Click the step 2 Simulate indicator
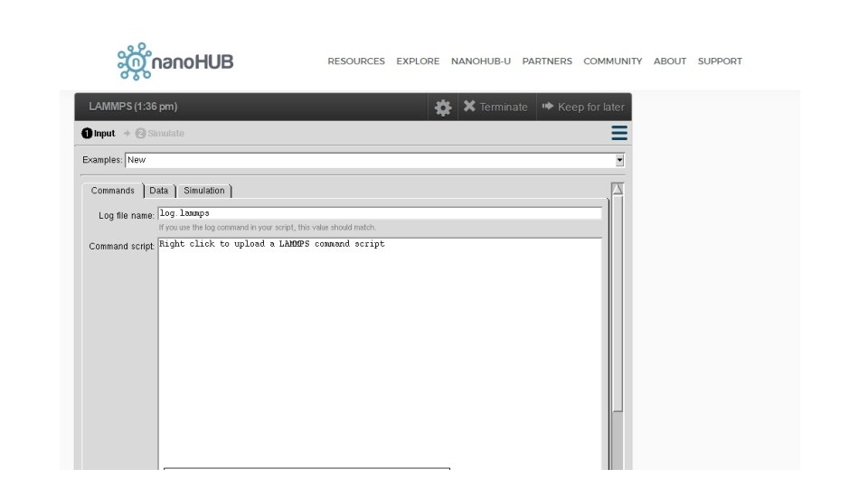 (160, 134)
